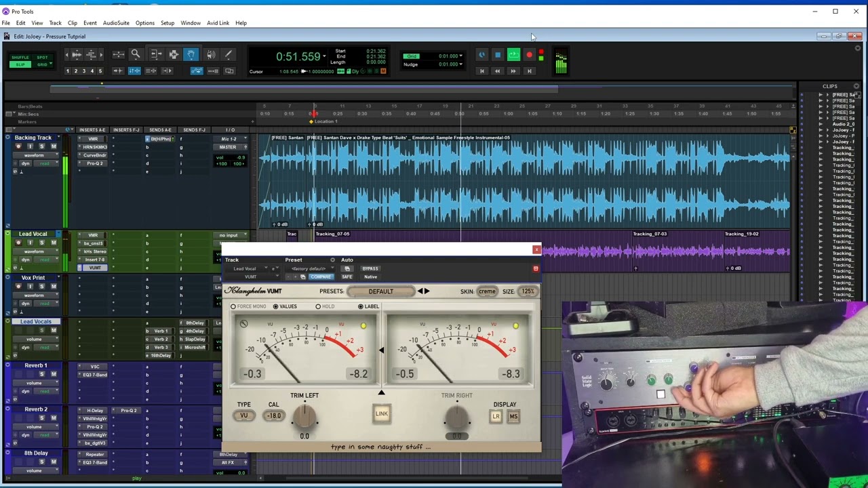Solo the Backing Track

pyautogui.click(x=41, y=146)
